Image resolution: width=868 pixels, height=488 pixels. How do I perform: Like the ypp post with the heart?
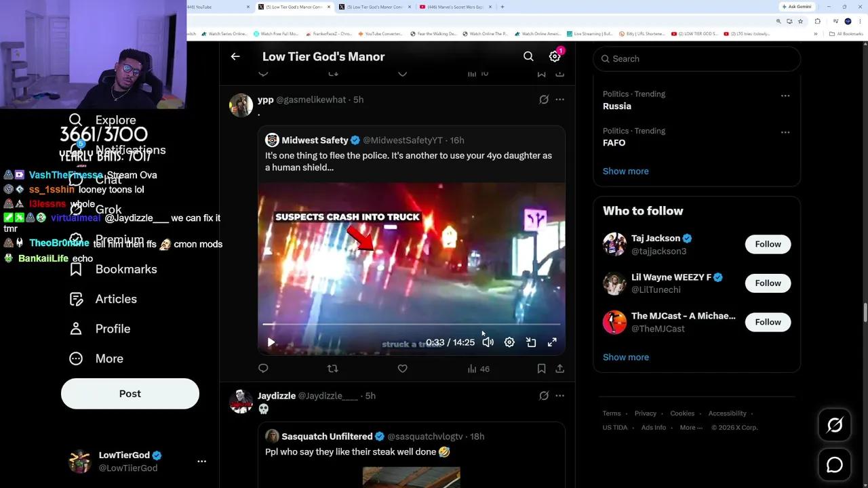pos(402,369)
